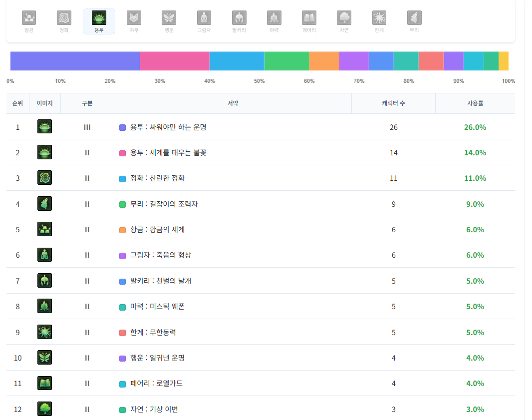532x420 pixels.
Task: Select the 자연 tree filter icon
Action: (x=344, y=18)
